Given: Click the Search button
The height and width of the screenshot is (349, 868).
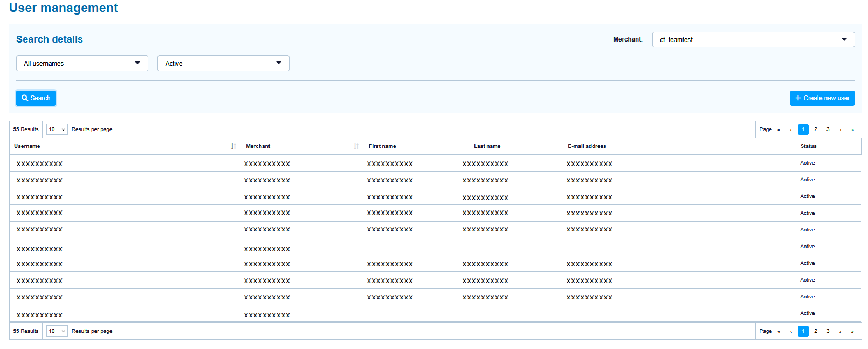Looking at the screenshot, I should [x=36, y=98].
